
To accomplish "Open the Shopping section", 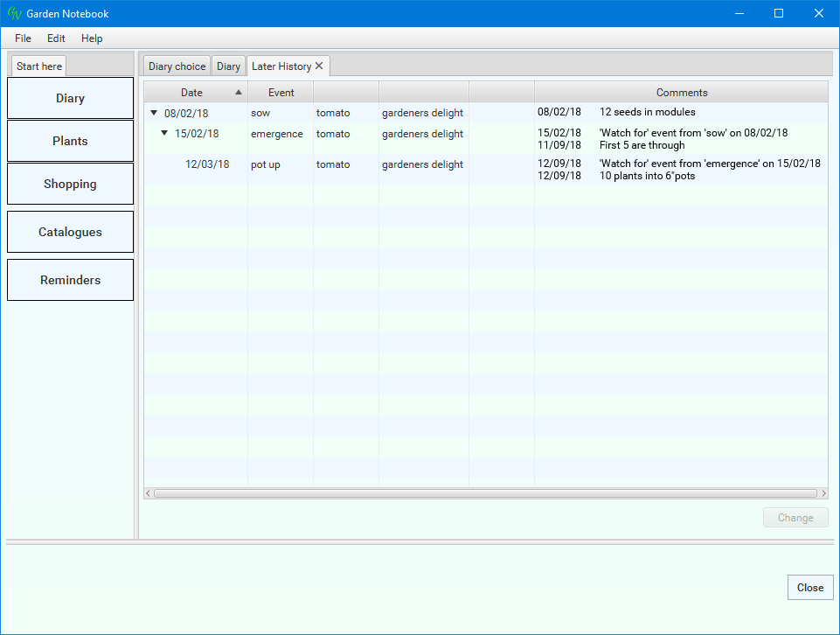I will point(70,184).
